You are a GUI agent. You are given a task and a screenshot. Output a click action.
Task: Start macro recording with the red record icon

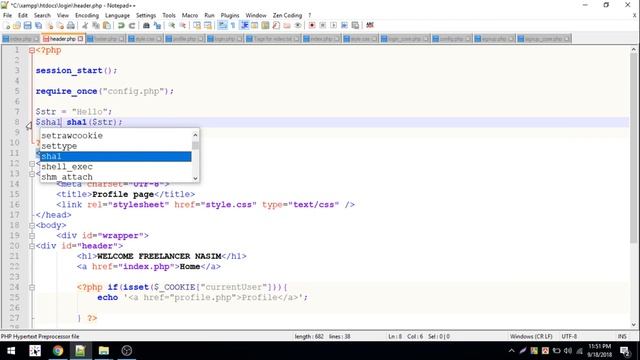click(312, 25)
